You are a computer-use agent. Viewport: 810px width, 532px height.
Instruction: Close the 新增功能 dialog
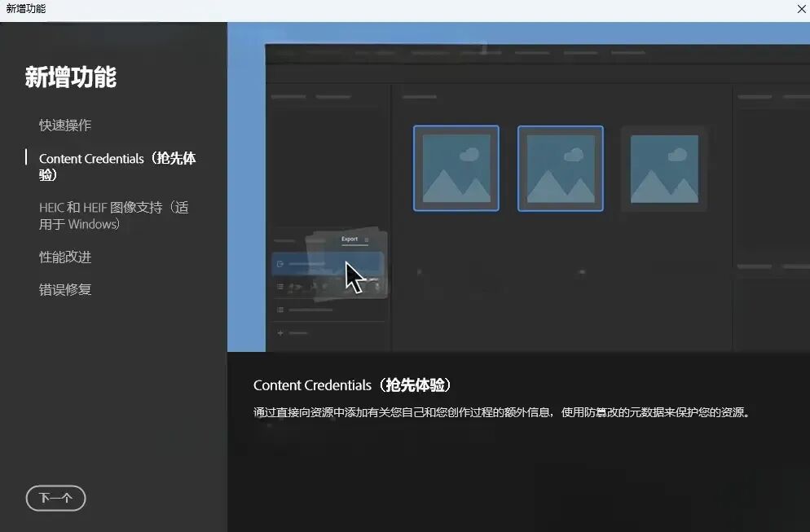point(801,9)
